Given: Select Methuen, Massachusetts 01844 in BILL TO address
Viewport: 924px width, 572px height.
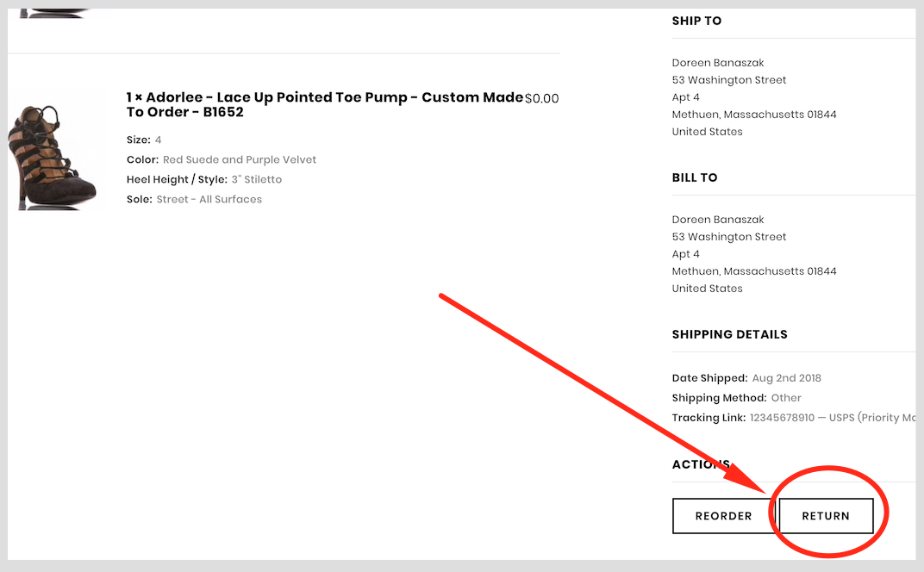Looking at the screenshot, I should [754, 271].
